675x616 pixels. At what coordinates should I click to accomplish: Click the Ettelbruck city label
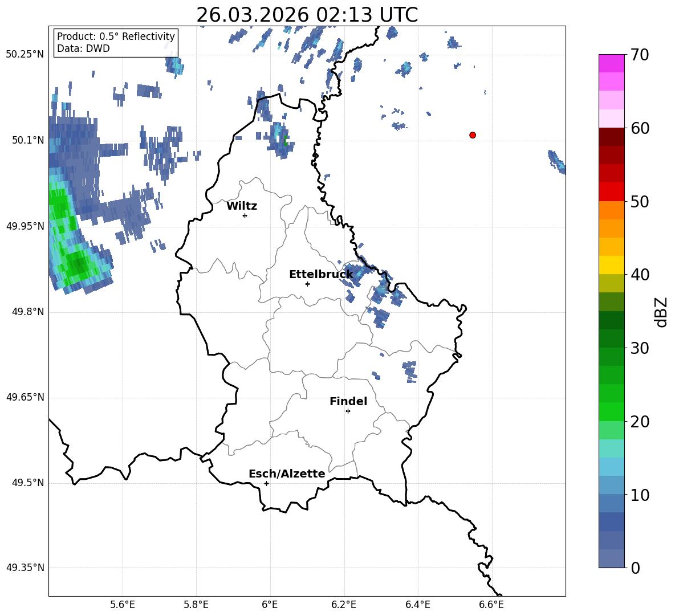pyautogui.click(x=321, y=275)
